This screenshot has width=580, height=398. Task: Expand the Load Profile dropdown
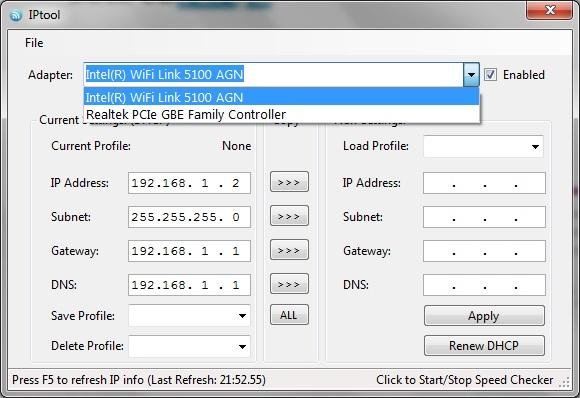point(483,146)
